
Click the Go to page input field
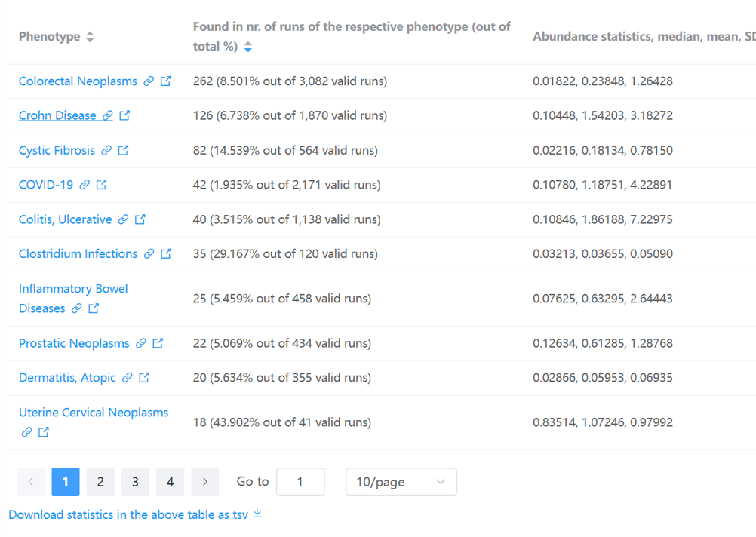click(300, 481)
